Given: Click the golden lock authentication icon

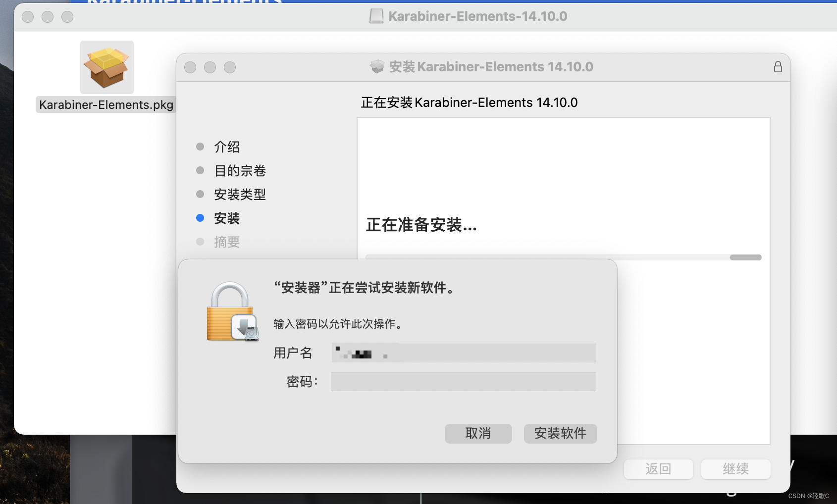Looking at the screenshot, I should pos(232,311).
